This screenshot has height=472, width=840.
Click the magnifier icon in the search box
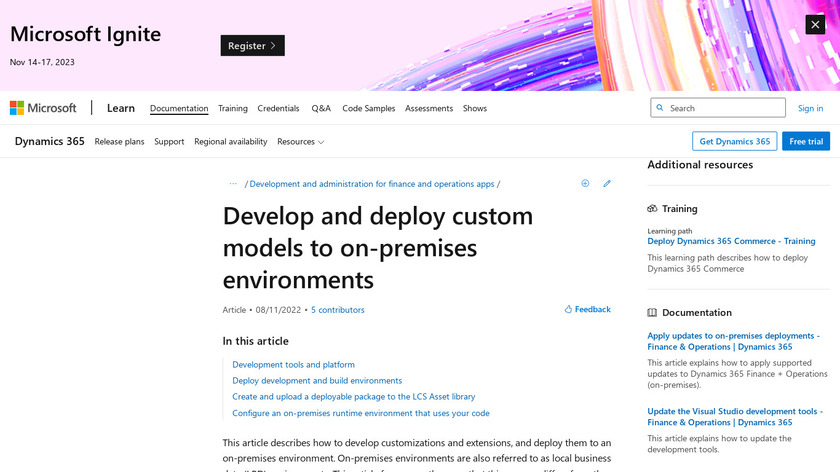coord(661,108)
